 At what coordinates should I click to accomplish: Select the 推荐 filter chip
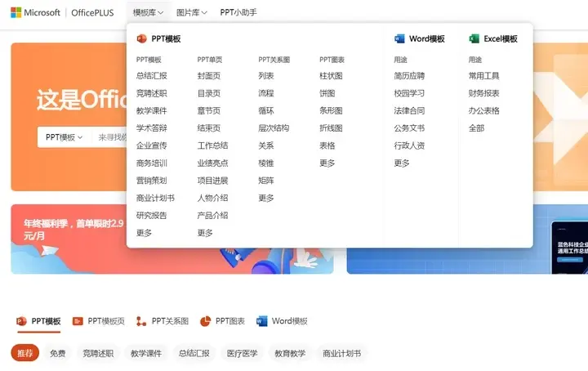[25, 353]
